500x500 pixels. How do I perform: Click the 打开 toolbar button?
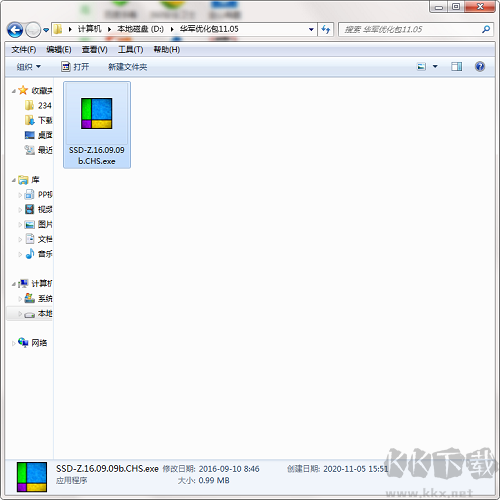click(75, 67)
